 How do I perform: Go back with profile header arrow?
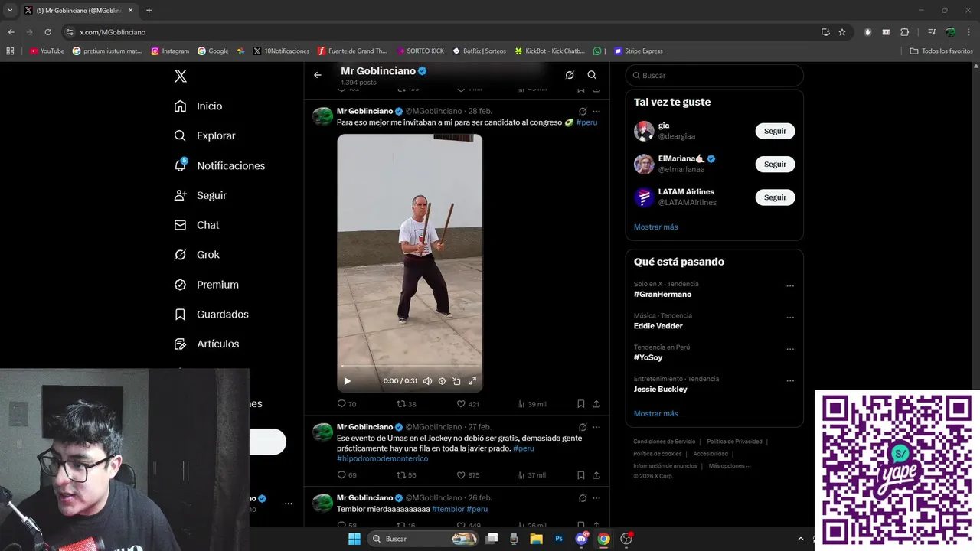tap(318, 75)
